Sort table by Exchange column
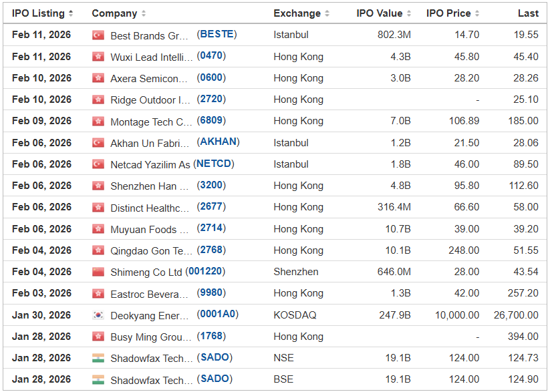550x392 pixels. [x=301, y=13]
